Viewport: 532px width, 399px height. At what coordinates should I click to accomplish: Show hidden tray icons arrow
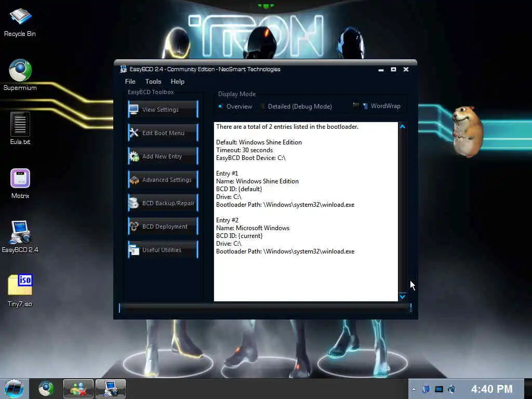pos(414,389)
